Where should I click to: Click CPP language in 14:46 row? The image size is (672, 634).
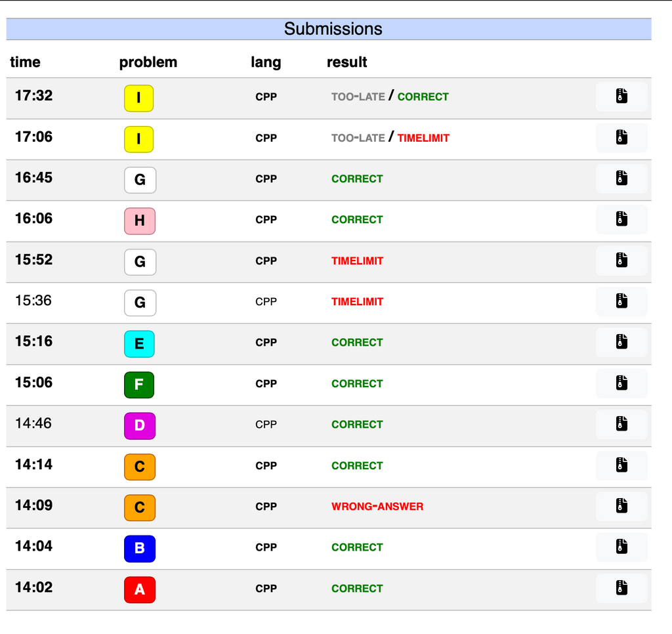pos(266,425)
